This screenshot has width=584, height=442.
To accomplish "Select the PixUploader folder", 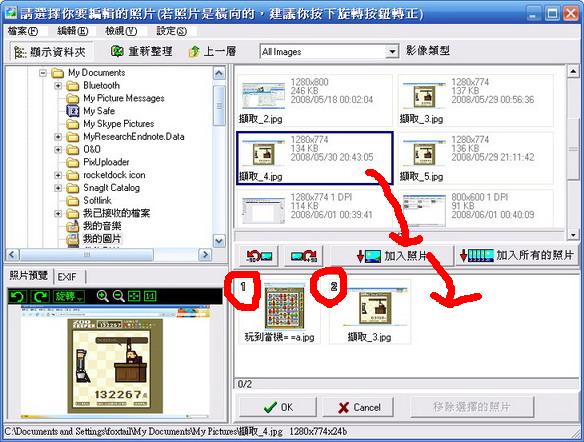I will point(106,162).
